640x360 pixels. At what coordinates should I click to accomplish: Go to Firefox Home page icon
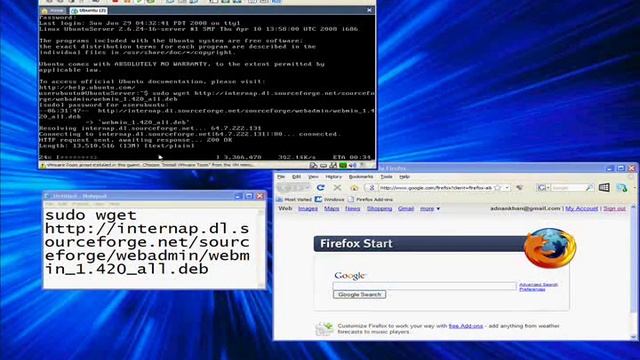pos(354,187)
